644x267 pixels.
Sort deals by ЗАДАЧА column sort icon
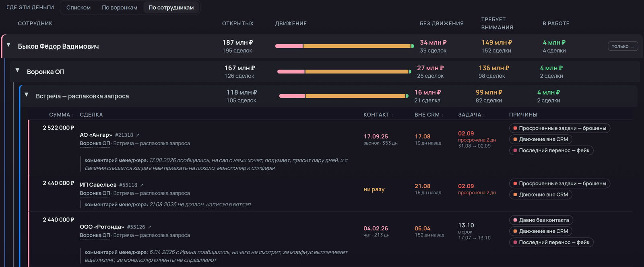click(x=484, y=115)
